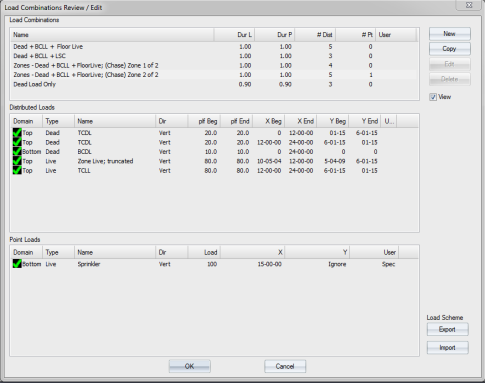This screenshot has width=485, height=383.
Task: Select the Zone 1 of 2 combination
Action: point(214,65)
